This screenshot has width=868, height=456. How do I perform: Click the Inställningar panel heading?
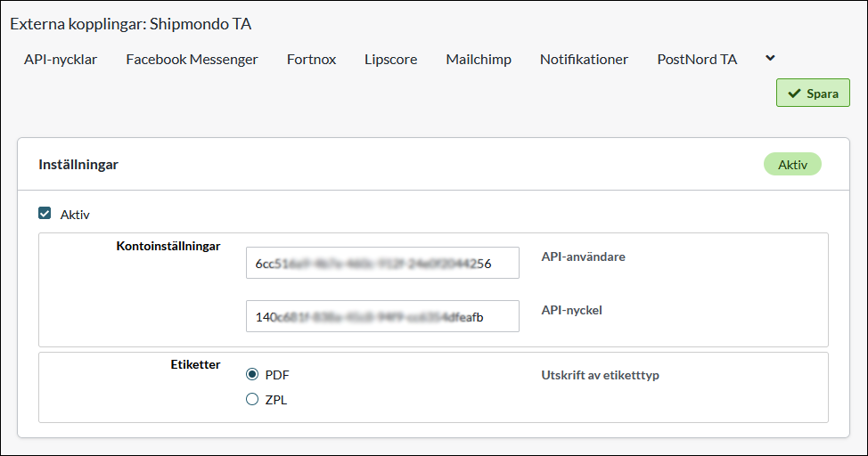pyautogui.click(x=78, y=165)
